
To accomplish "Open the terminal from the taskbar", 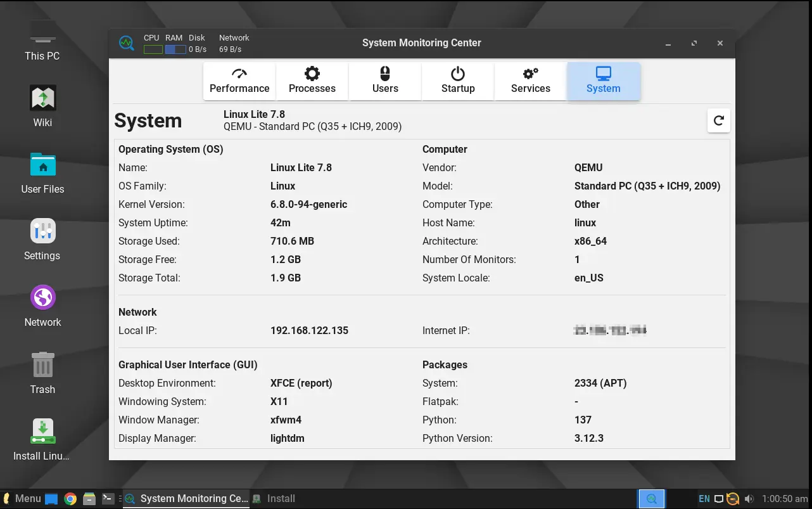I will (x=108, y=499).
